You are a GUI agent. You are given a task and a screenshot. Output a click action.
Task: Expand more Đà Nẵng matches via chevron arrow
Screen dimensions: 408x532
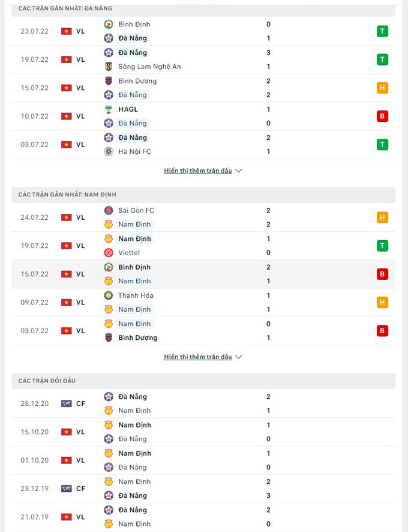239,171
